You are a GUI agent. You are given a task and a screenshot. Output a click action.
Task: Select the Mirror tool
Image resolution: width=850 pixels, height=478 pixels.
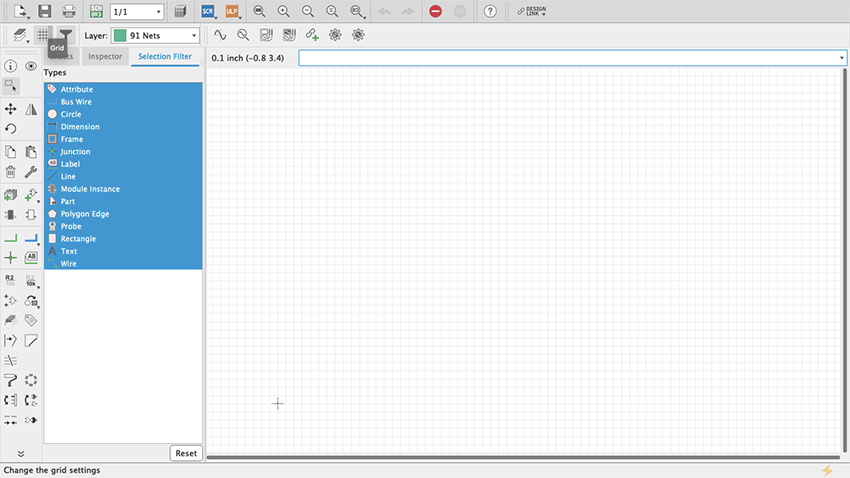31,109
